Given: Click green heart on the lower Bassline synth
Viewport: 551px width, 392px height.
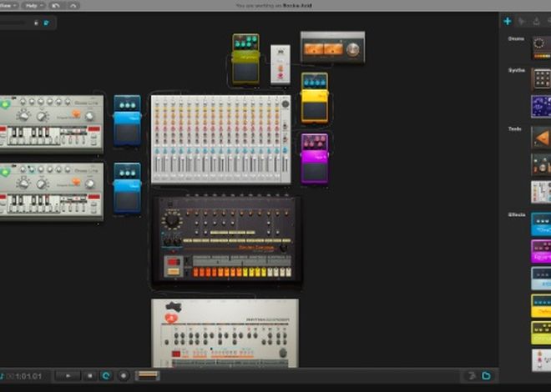Looking at the screenshot, I should pos(5,172).
